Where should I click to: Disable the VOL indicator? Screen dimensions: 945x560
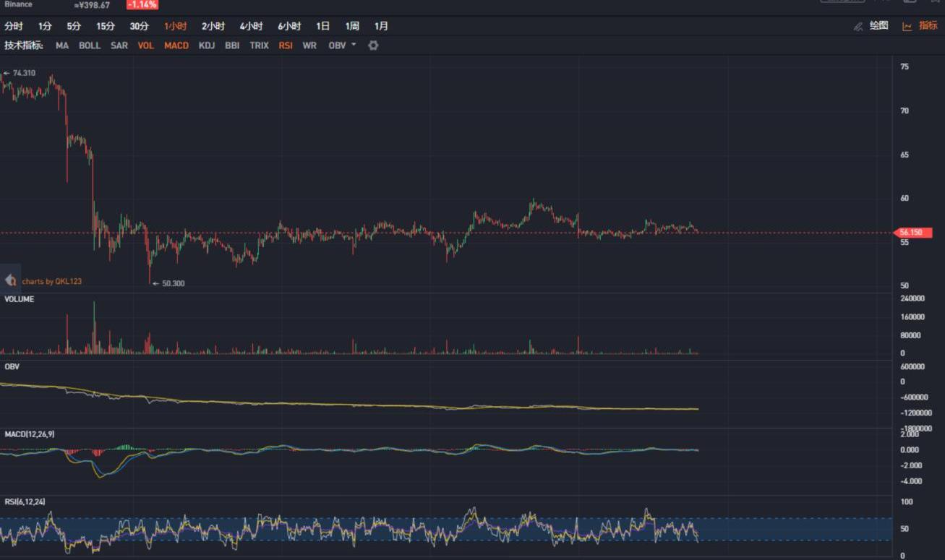[x=146, y=46]
